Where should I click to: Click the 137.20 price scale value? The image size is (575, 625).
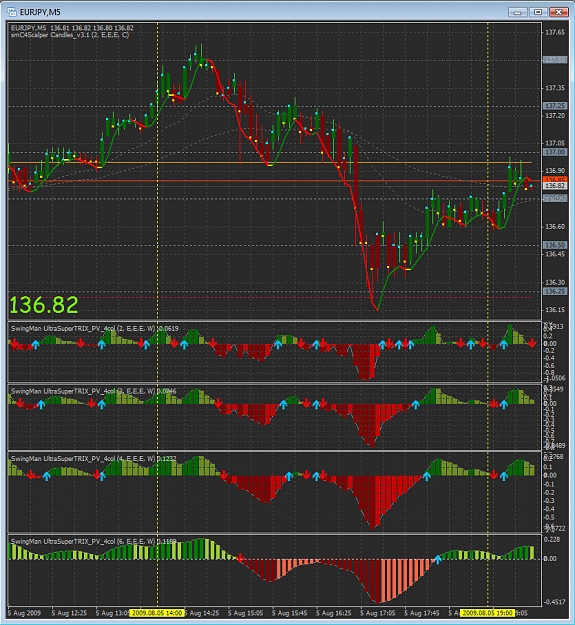555,116
